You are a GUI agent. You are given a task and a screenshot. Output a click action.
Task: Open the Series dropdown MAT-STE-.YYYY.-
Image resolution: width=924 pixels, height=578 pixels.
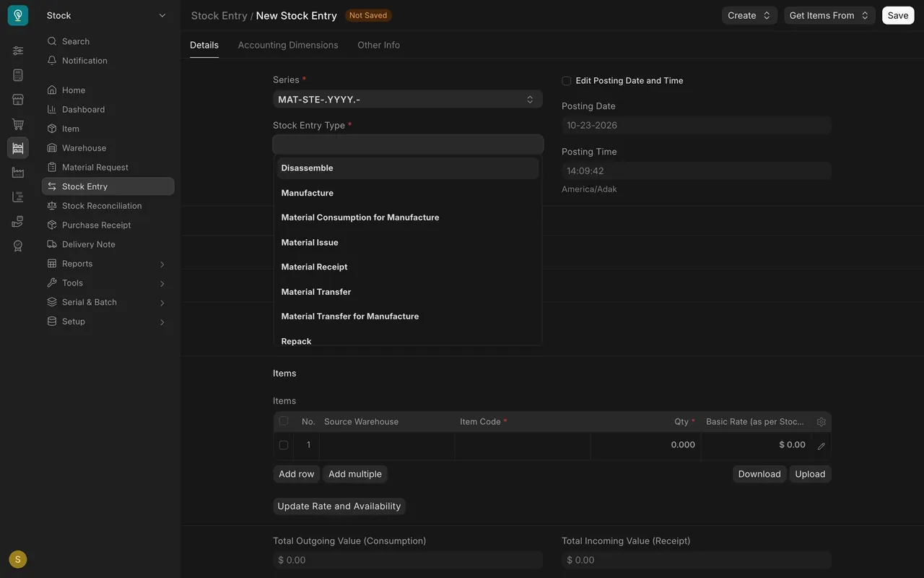pos(408,100)
